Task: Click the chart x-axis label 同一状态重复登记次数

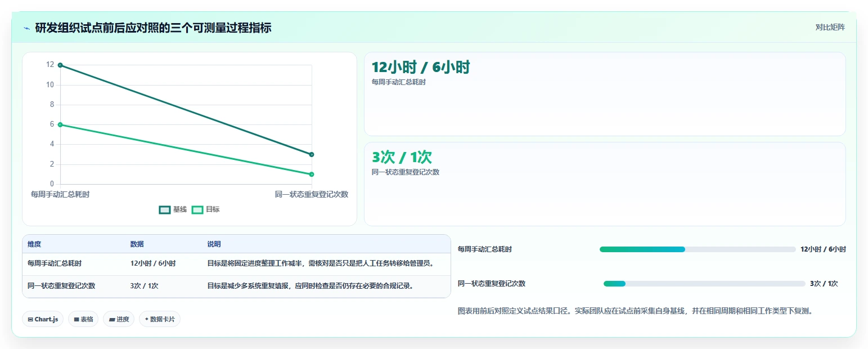Action: pos(312,194)
